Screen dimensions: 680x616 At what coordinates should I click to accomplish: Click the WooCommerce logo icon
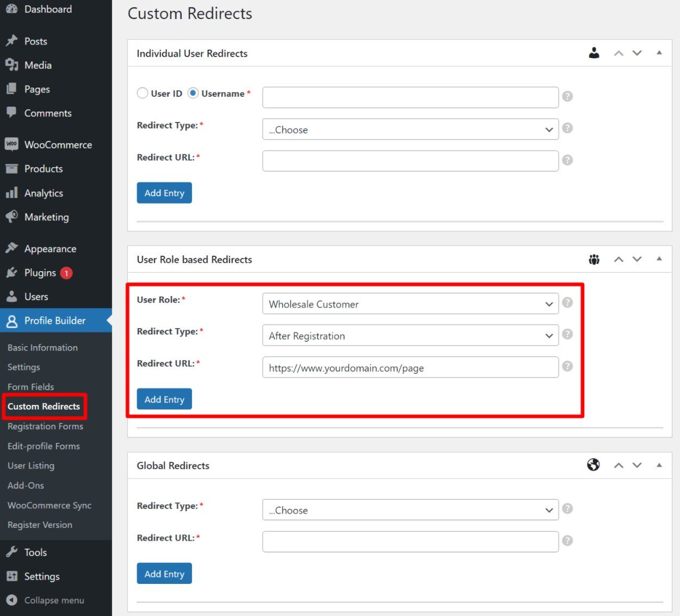[x=11, y=144]
